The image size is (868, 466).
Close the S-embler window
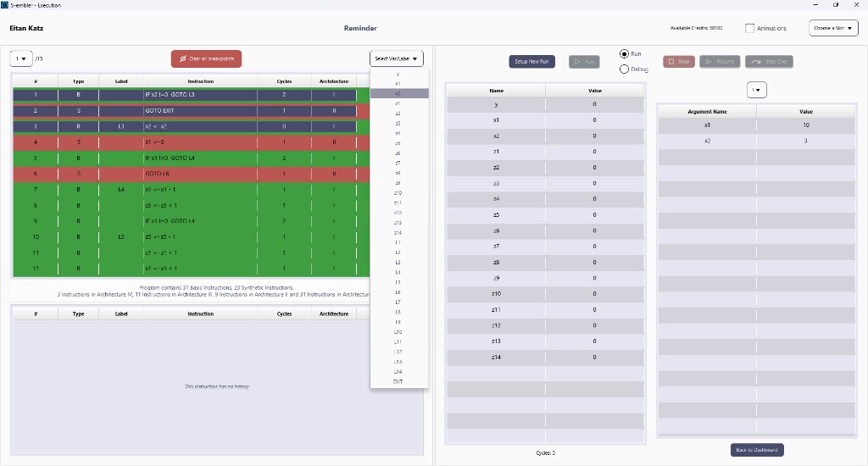point(856,5)
